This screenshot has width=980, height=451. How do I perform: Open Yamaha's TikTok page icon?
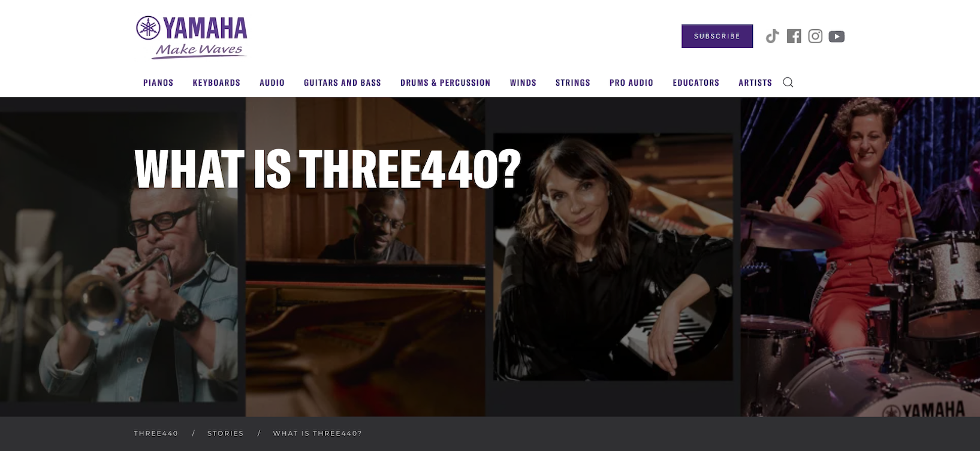click(773, 37)
